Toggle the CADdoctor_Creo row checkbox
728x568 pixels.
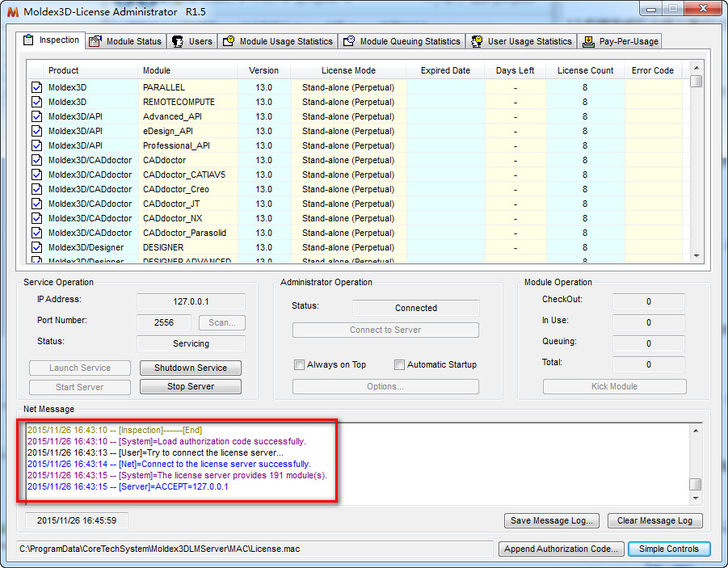(x=36, y=189)
